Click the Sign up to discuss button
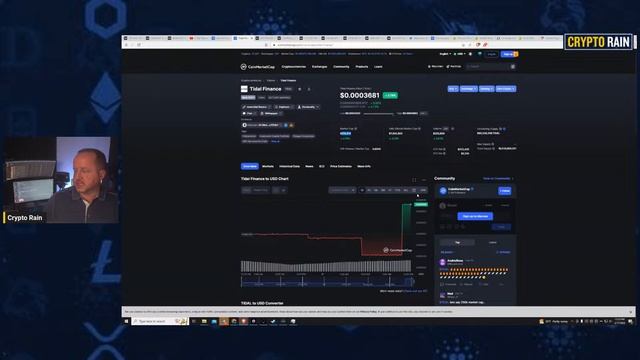640x360 pixels. (x=475, y=216)
